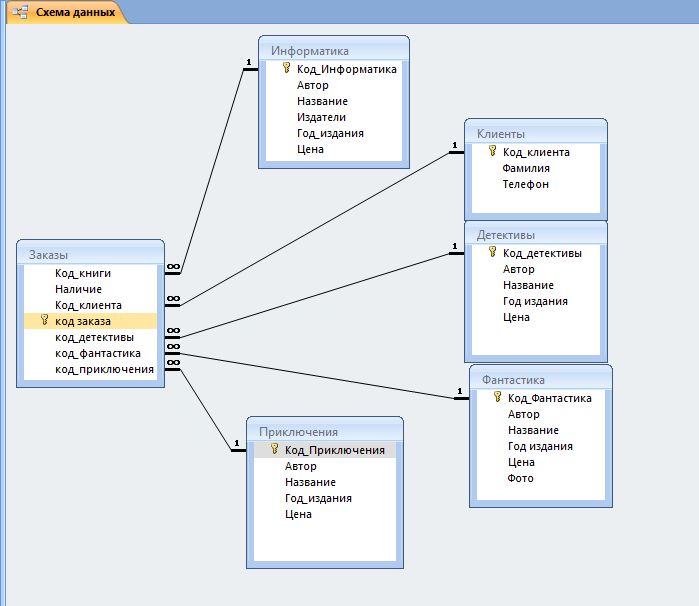699x606 pixels.
Task: Select Год издания field in Детективы table
Action: [x=536, y=301]
